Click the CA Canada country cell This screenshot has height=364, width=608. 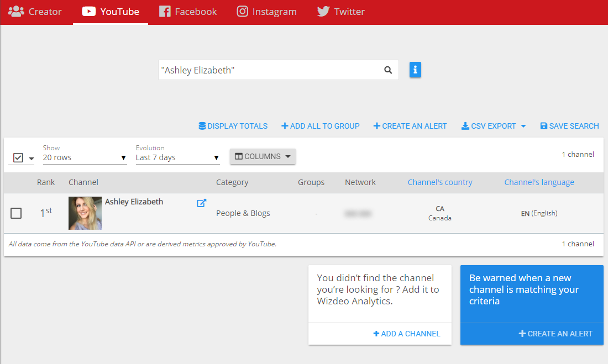point(440,213)
